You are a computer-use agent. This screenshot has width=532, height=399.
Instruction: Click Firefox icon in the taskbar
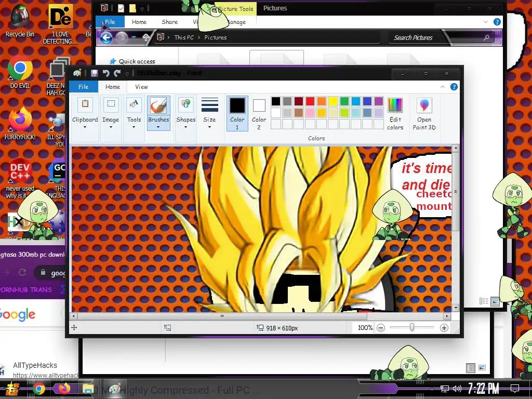tap(63, 389)
